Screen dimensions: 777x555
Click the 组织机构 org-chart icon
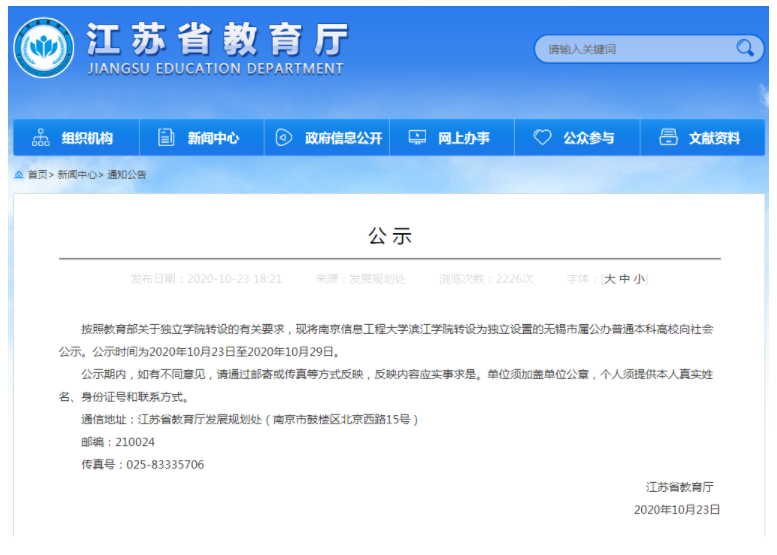[41, 138]
